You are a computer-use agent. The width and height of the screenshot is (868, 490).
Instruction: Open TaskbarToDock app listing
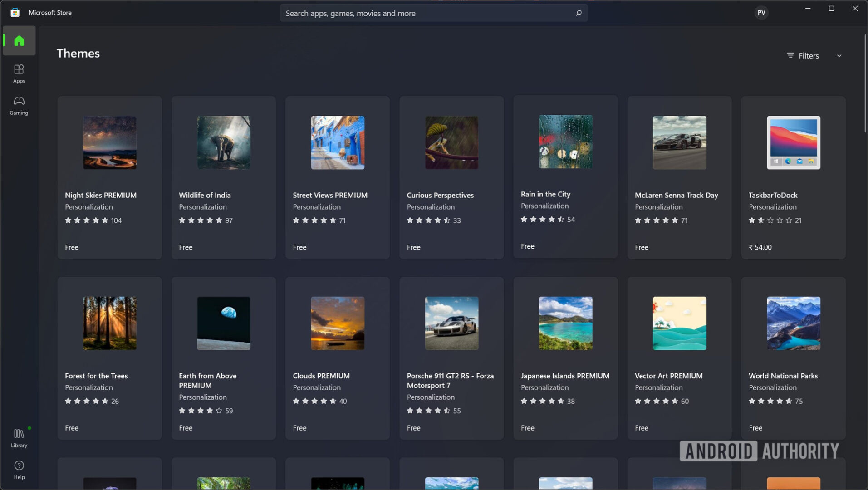pos(793,177)
